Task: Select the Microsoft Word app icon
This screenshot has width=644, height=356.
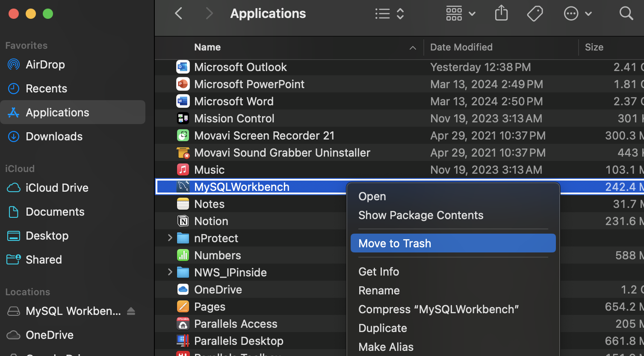Action: point(183,101)
